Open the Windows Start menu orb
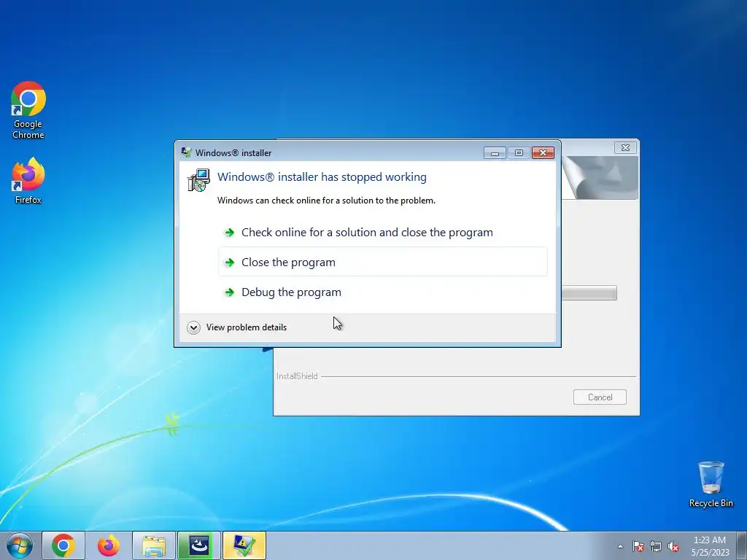The width and height of the screenshot is (747, 560). tap(20, 545)
